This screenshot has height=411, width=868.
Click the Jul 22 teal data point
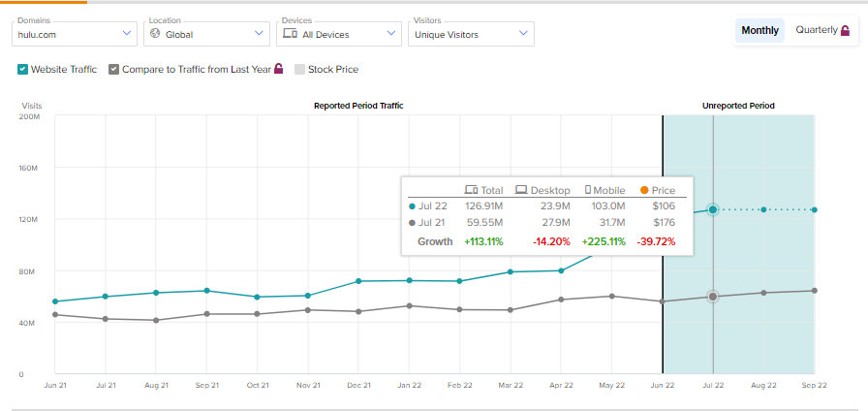tap(713, 209)
